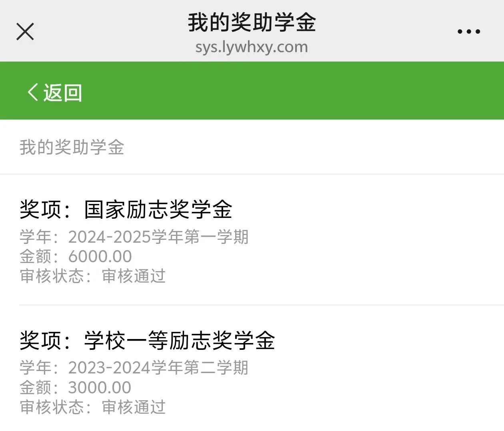Tap the 2023-2024学年第二学期 academic year line
Viewport: 504px width, 431px height.
(x=134, y=368)
